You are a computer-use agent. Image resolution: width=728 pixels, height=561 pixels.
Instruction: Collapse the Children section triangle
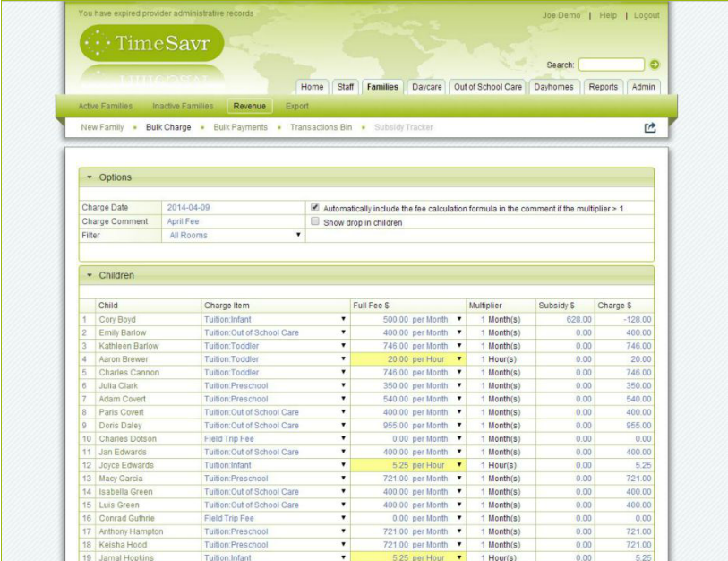[x=90, y=275]
